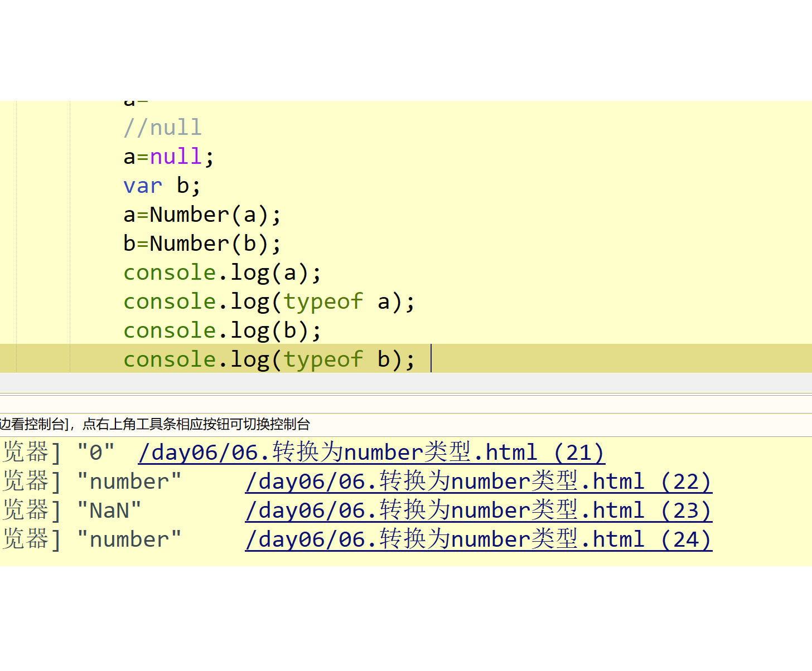
Task: Click the console.log(typeof a); statement
Action: pyautogui.click(x=268, y=302)
